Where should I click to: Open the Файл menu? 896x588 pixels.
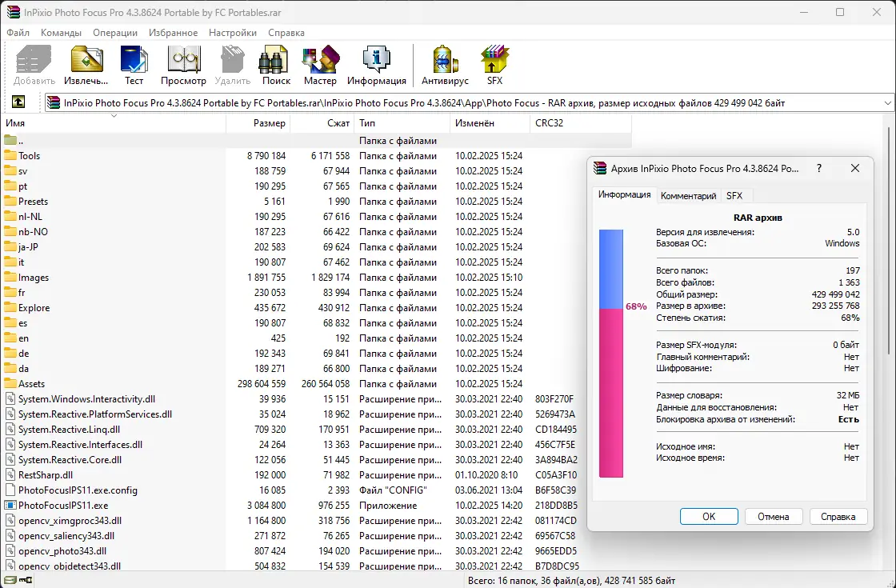[x=18, y=33]
